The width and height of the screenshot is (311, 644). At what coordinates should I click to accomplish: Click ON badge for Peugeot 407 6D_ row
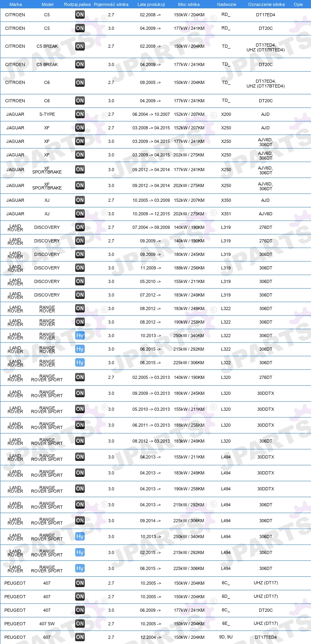click(x=80, y=597)
